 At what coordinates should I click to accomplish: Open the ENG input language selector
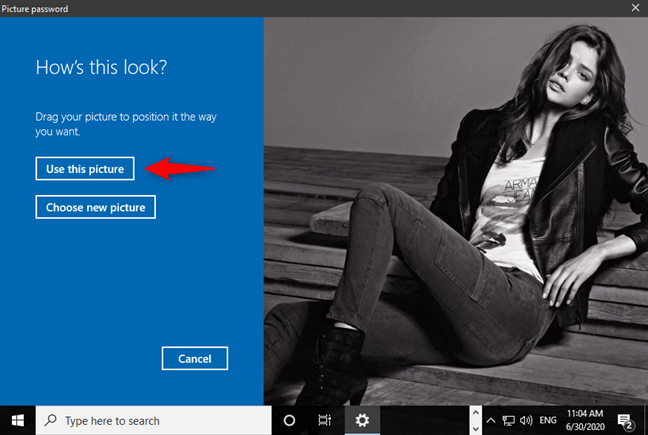click(x=548, y=420)
